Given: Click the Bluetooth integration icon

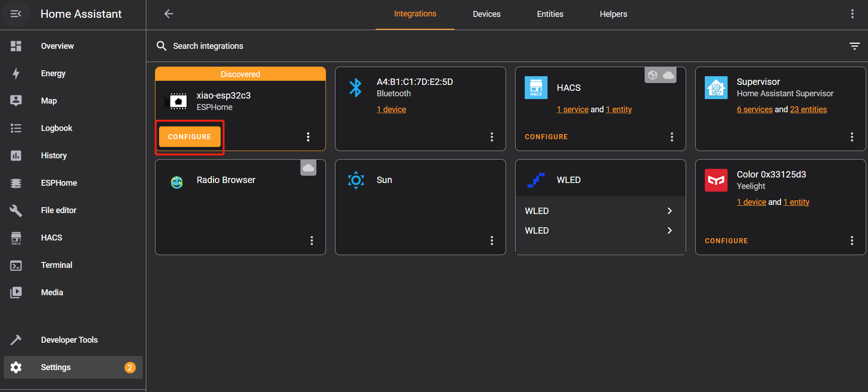Looking at the screenshot, I should point(356,88).
